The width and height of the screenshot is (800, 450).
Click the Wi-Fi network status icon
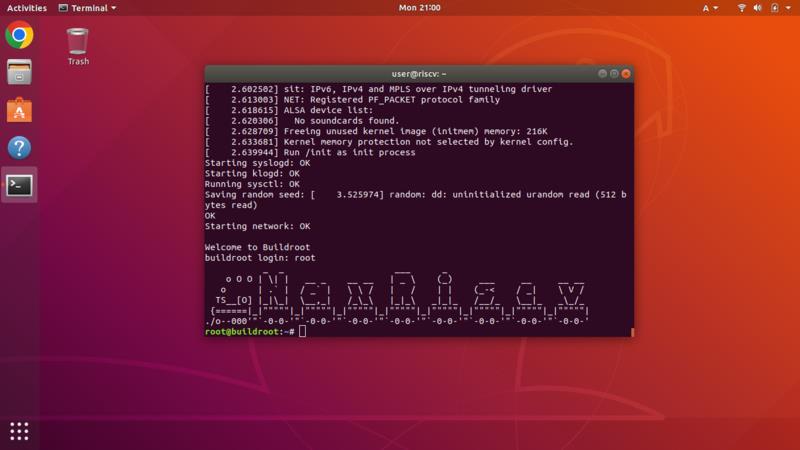pos(742,8)
